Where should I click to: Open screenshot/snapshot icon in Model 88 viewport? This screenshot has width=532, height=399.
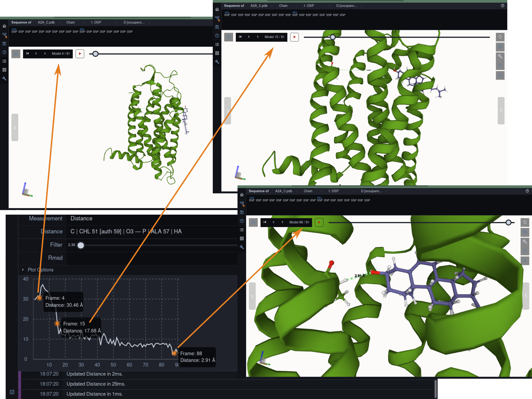(x=525, y=232)
